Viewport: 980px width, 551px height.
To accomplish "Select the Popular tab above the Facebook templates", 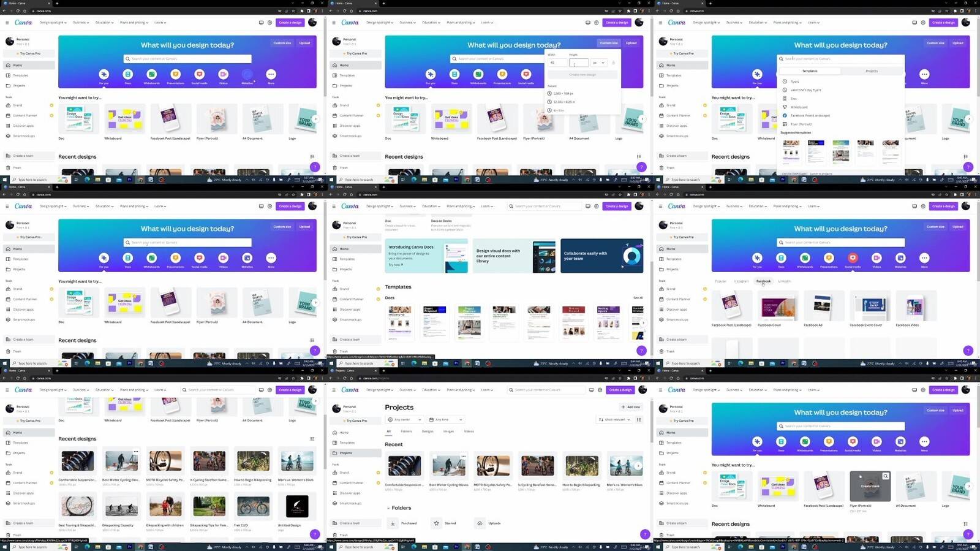I will (721, 281).
